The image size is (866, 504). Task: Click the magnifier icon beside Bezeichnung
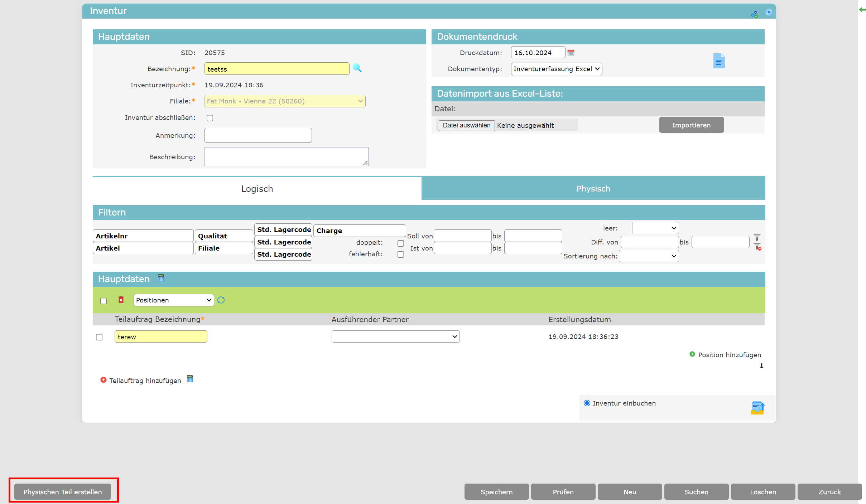click(357, 68)
